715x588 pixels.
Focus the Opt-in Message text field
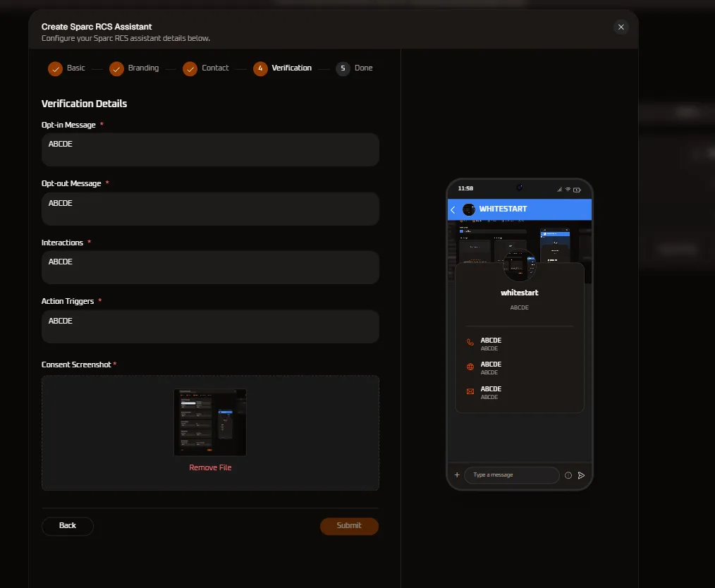coord(210,149)
